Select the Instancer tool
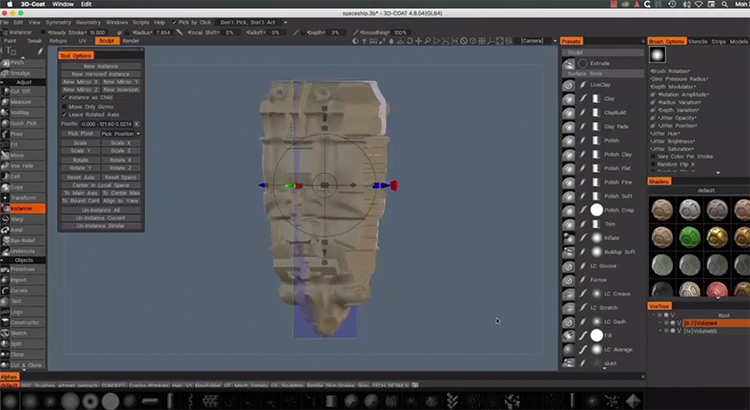The width and height of the screenshot is (750, 410). (22, 208)
